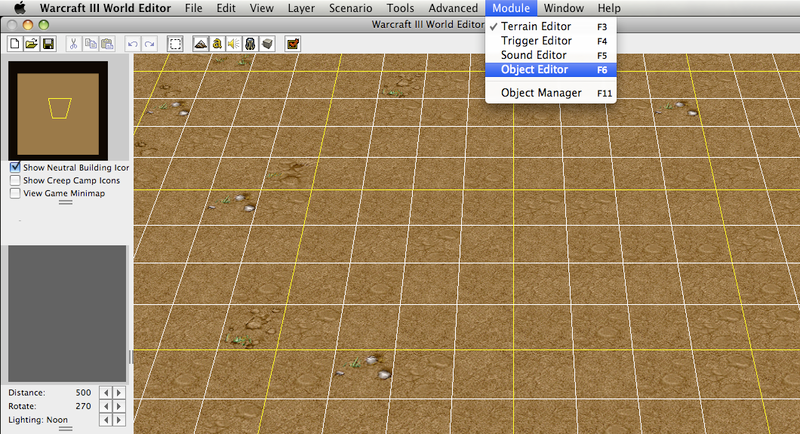Open the Apple menu
This screenshot has height=434, width=800.
pyautogui.click(x=19, y=8)
